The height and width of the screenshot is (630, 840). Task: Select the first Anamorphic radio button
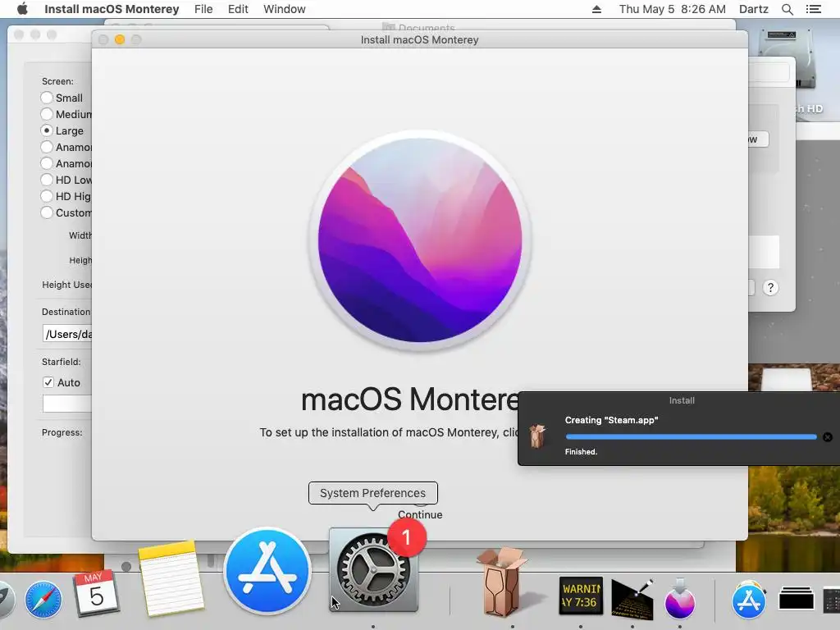[x=47, y=147]
